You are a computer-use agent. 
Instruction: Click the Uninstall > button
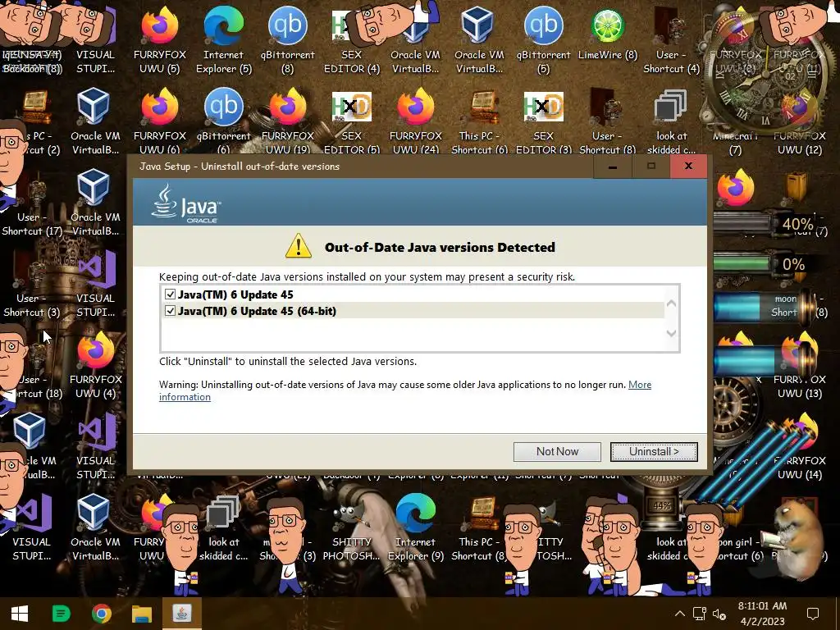click(654, 452)
